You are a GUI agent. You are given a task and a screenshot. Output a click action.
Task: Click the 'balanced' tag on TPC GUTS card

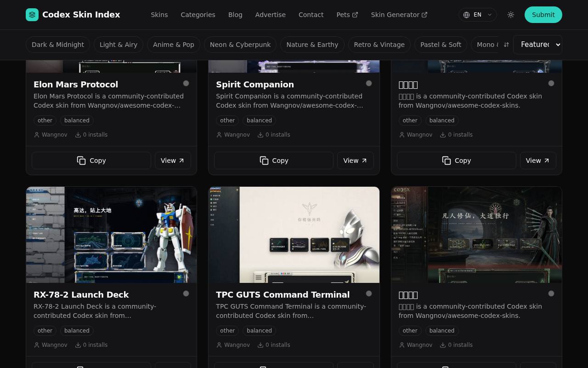260,331
